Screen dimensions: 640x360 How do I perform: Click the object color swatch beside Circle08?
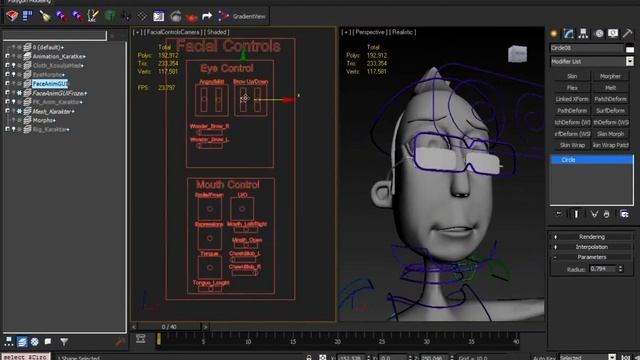tap(630, 48)
